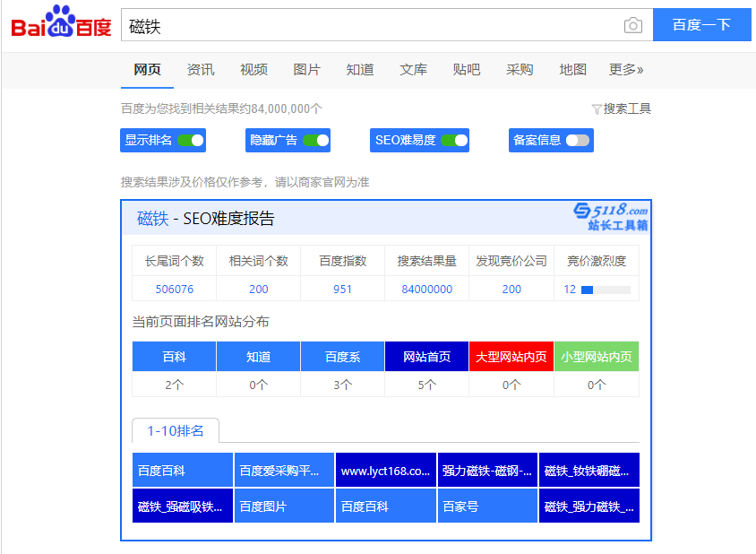Screen dimensions: 756x554
Task: Switch to the 视频 tab
Action: (x=253, y=70)
